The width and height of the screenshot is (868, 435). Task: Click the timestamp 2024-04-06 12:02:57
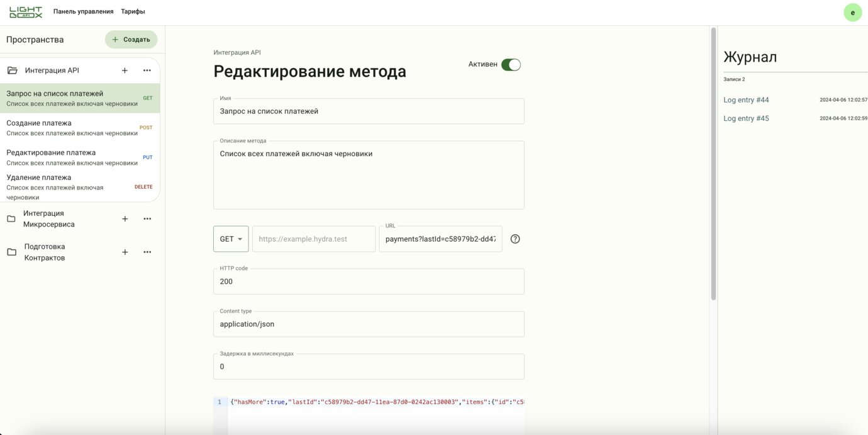click(x=843, y=100)
